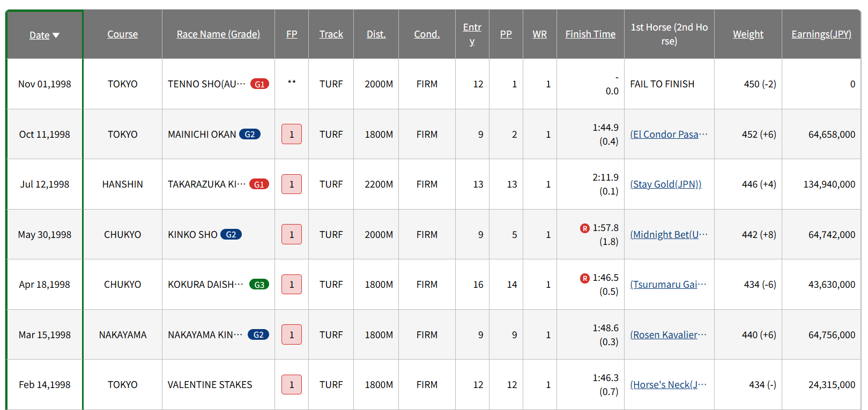868x410 pixels.
Task: Click earnings value 134,940,000
Action: (x=829, y=184)
